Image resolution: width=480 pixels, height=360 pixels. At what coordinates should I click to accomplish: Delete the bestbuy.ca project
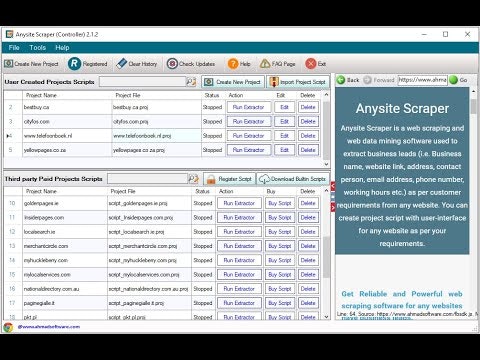pos(308,107)
